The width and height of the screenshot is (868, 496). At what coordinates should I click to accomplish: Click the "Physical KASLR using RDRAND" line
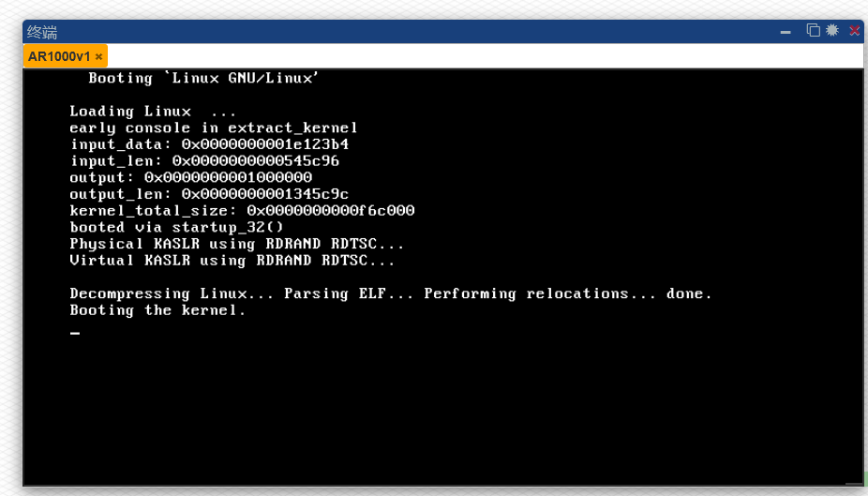click(236, 244)
